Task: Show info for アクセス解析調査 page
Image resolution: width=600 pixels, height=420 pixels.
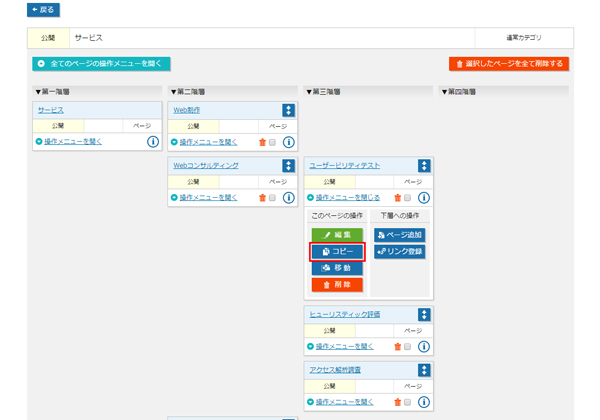Action: click(424, 402)
